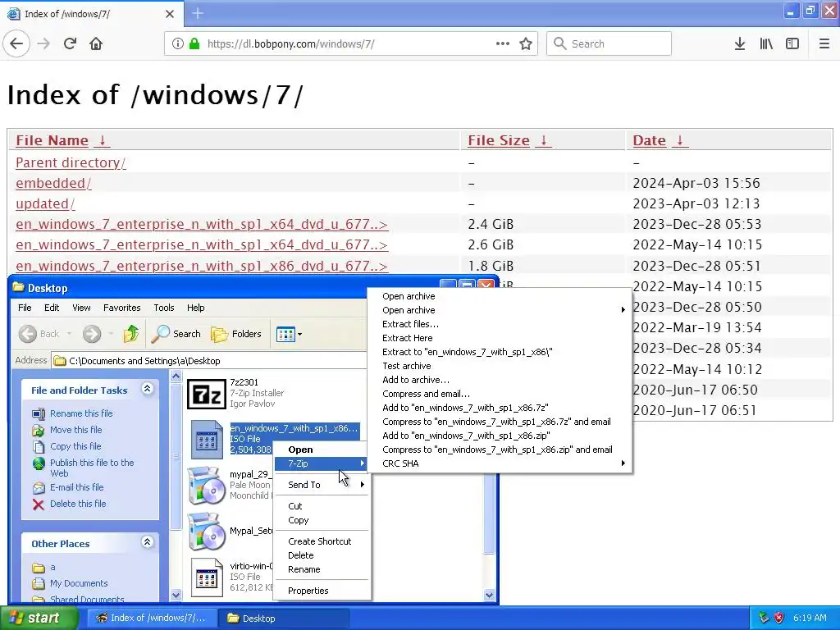The width and height of the screenshot is (840, 630).
Task: Click the browser Search input field
Action: (x=609, y=43)
